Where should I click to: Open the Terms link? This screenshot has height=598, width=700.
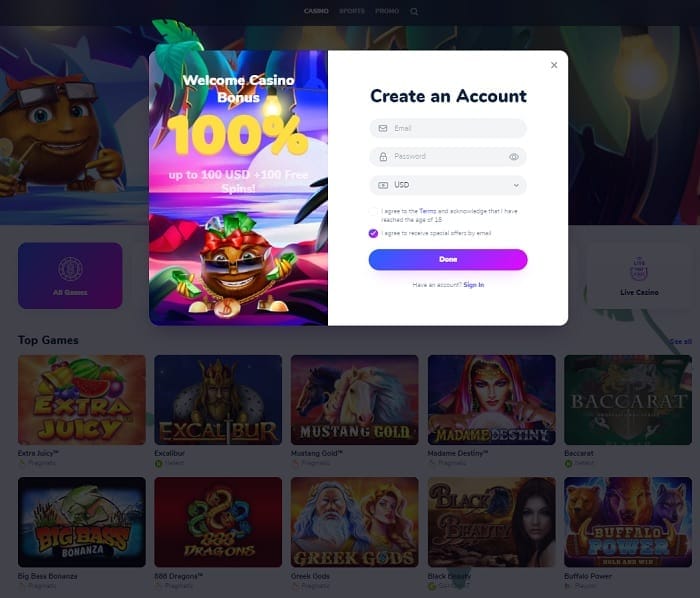428,211
